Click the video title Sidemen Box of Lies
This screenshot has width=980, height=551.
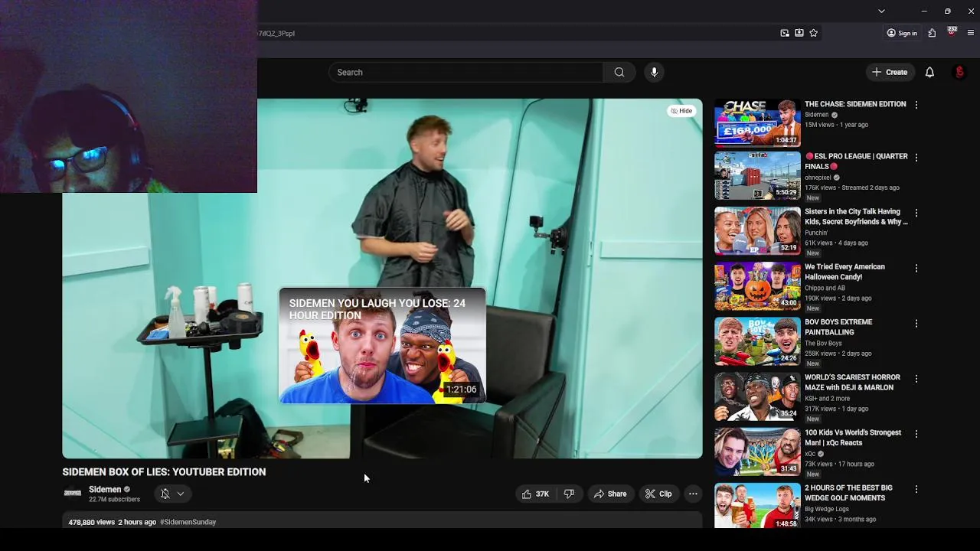[164, 472]
